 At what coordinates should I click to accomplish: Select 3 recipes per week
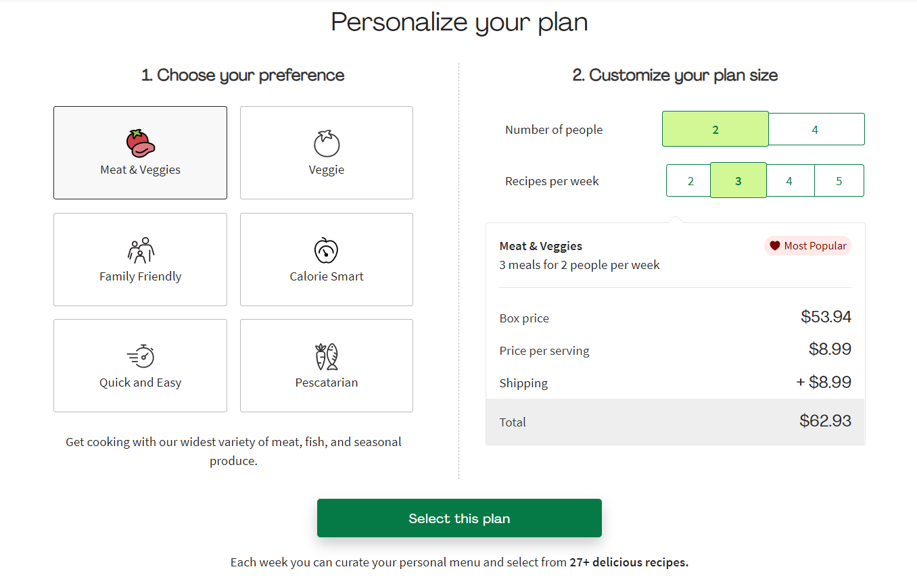738,180
